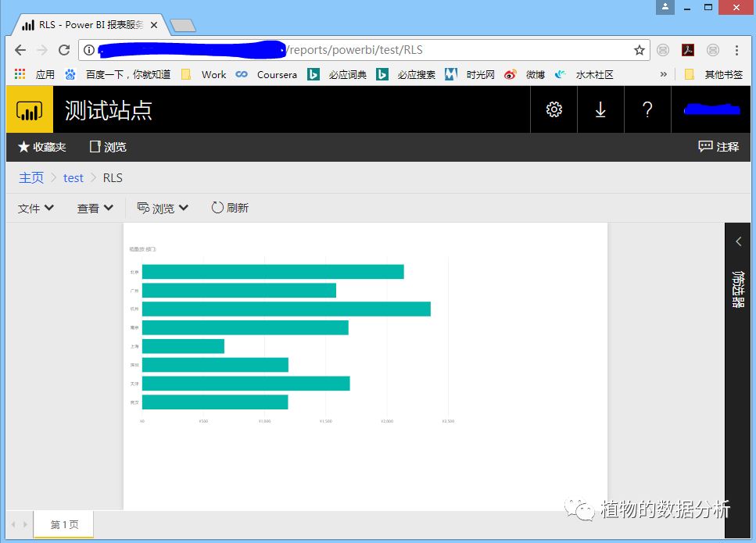This screenshot has height=543, width=756.
Task: Click the 刷新 refresh button
Action: click(x=230, y=208)
